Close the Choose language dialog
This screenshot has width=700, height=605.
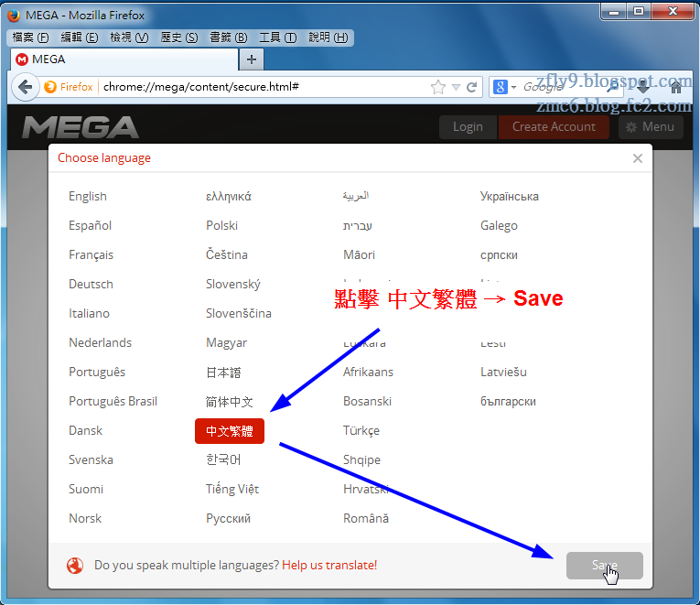tap(638, 158)
